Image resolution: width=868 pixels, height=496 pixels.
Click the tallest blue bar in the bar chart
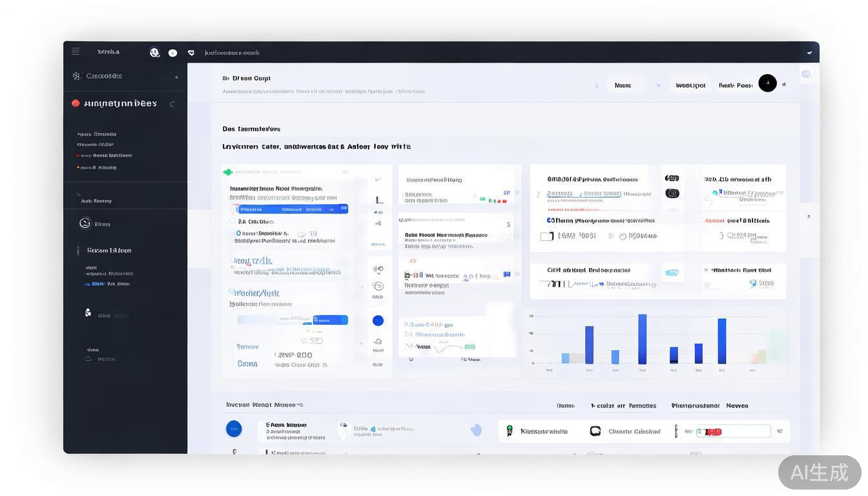click(642, 339)
